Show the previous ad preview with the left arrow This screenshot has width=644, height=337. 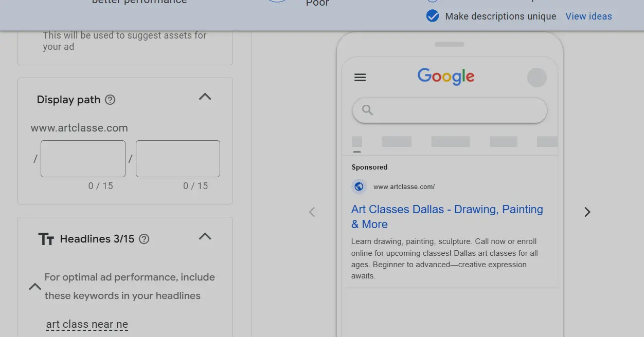pyautogui.click(x=312, y=212)
